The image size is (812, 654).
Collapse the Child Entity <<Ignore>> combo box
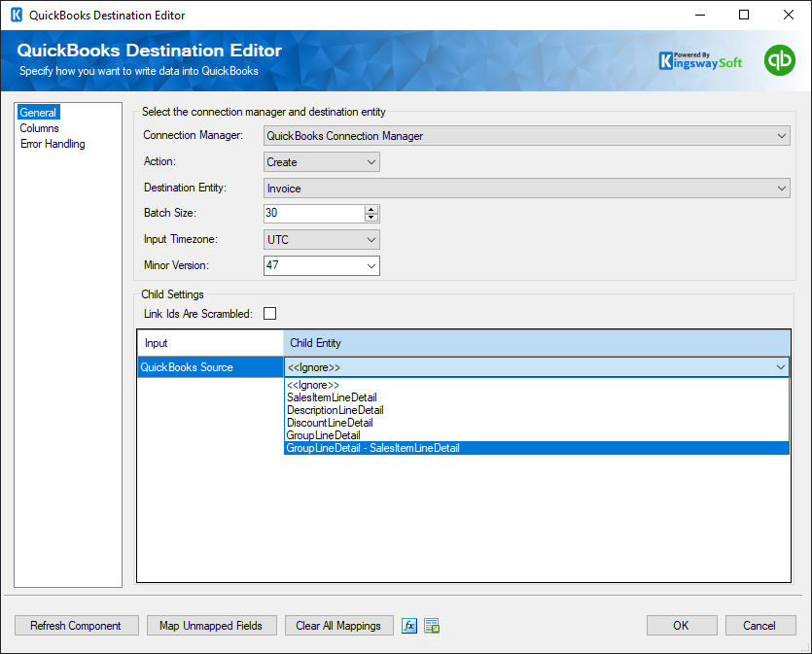[537, 367]
